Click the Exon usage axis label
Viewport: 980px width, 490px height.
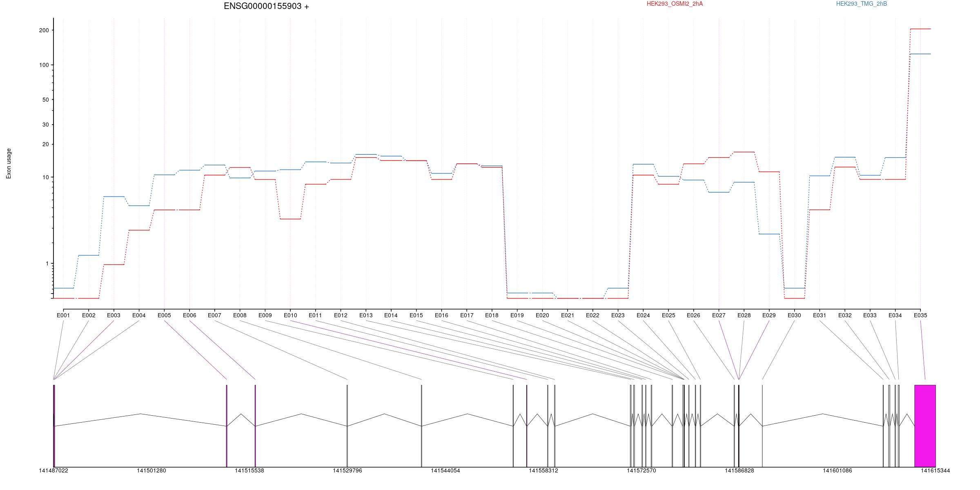[9, 164]
